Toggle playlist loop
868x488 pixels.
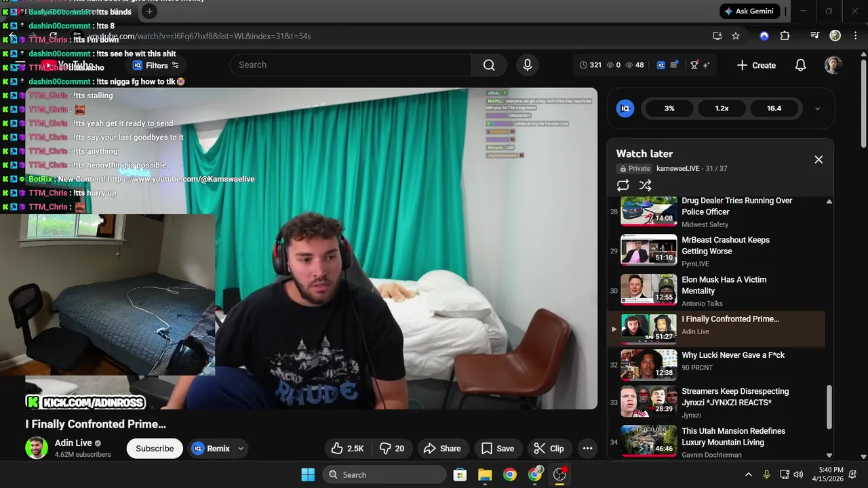[x=623, y=185]
